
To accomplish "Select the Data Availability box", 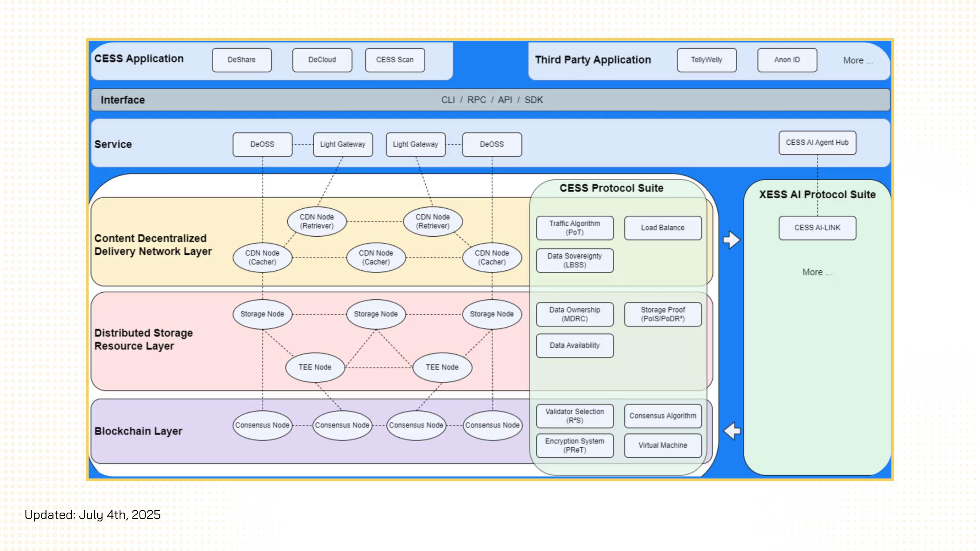I will [575, 346].
